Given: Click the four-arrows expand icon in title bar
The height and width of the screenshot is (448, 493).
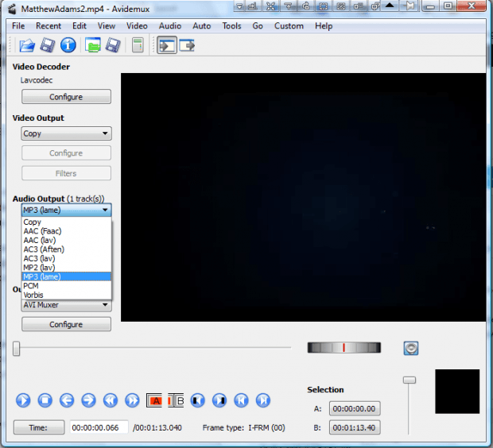Looking at the screenshot, I should tap(270, 6).
